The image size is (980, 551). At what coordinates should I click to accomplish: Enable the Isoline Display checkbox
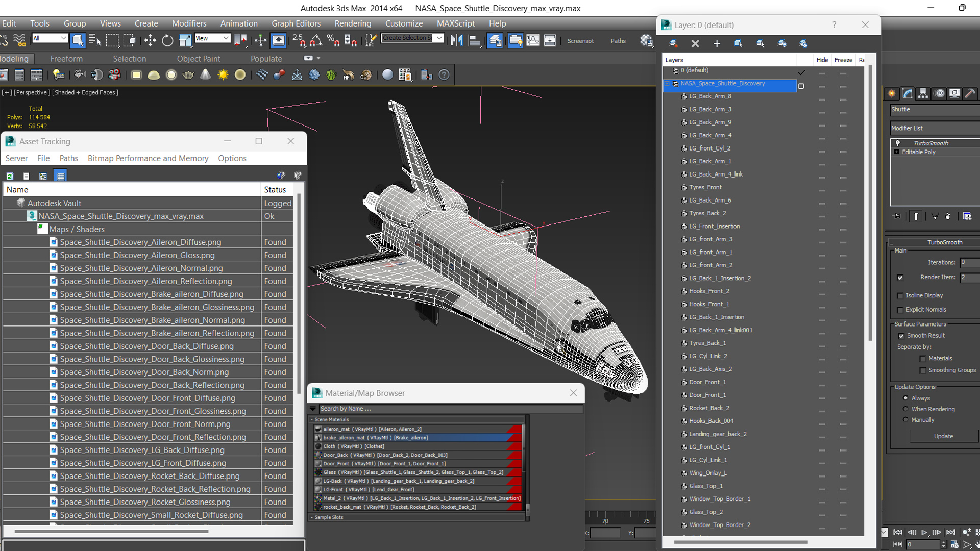coord(900,296)
